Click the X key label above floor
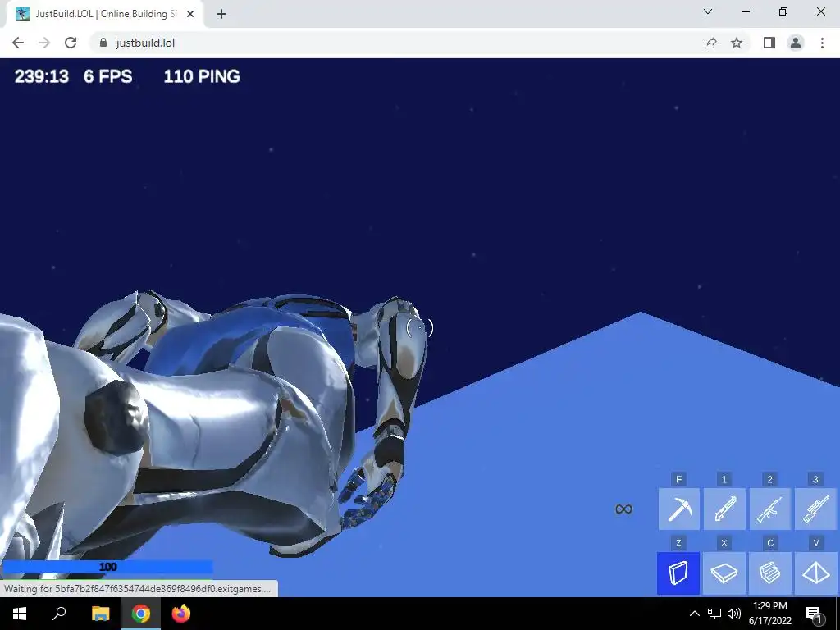The width and height of the screenshot is (840, 630). point(724,543)
